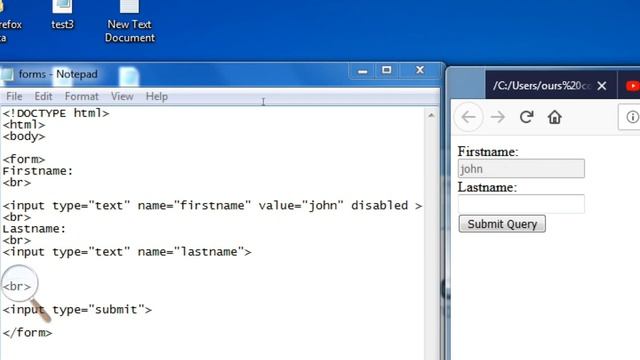Minimize the Notepad window
640x360 pixels.
pos(362,71)
